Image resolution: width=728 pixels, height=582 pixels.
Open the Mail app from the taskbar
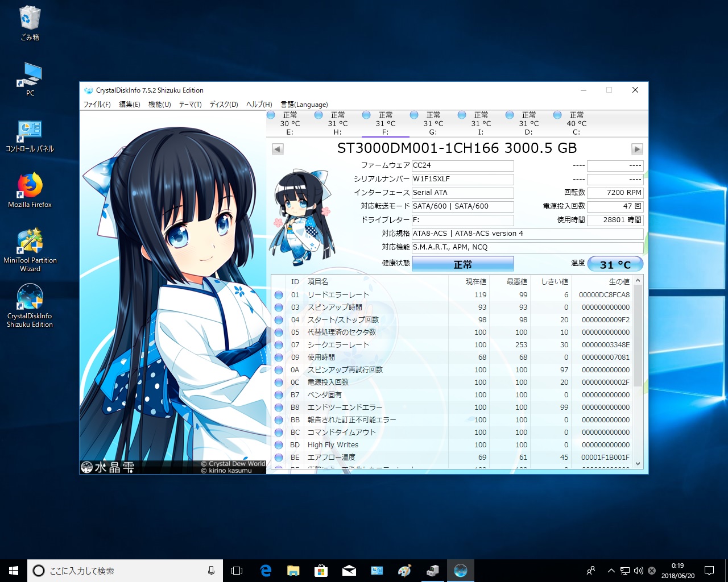pos(349,571)
